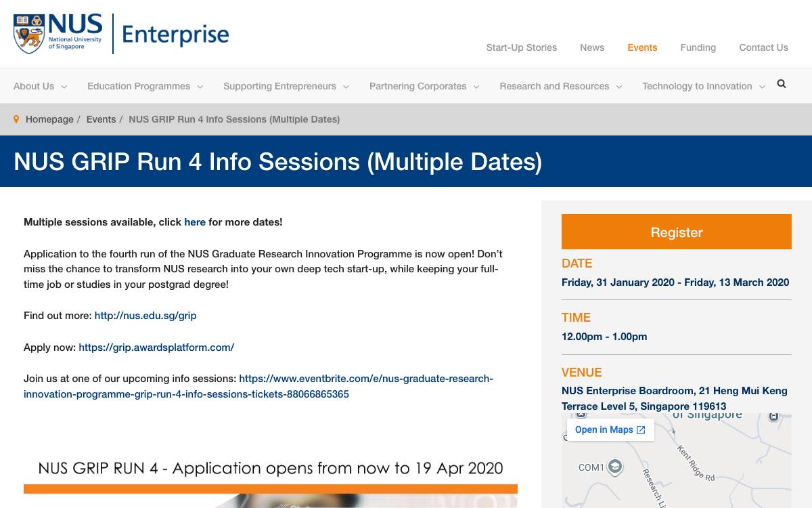Open the Research and Resources menu label
The height and width of the screenshot is (508, 812).
point(554,86)
